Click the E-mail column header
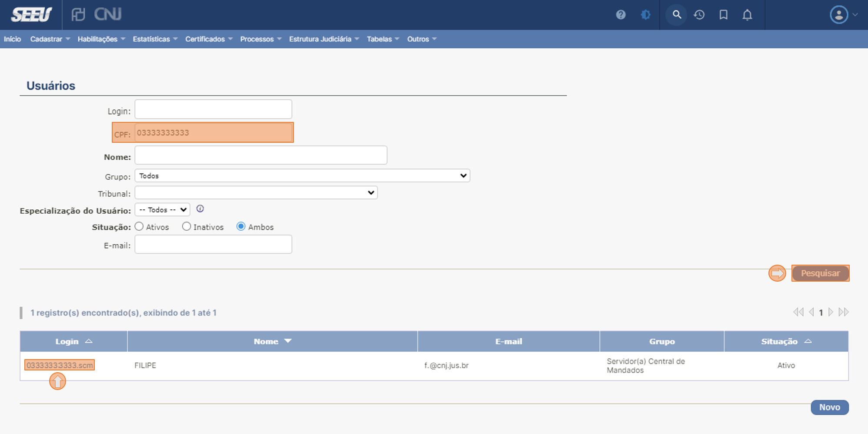Screen dimensions: 868x434 tap(508, 341)
